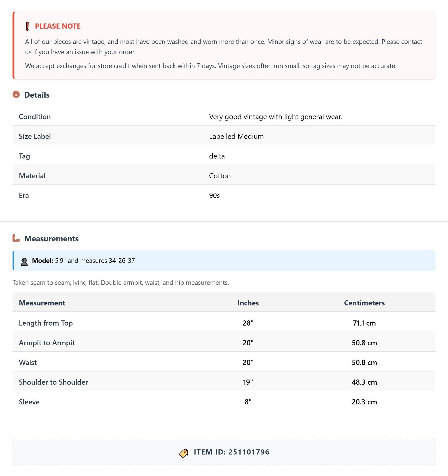
Task: Click the info icon beside Details
Action: click(x=16, y=94)
